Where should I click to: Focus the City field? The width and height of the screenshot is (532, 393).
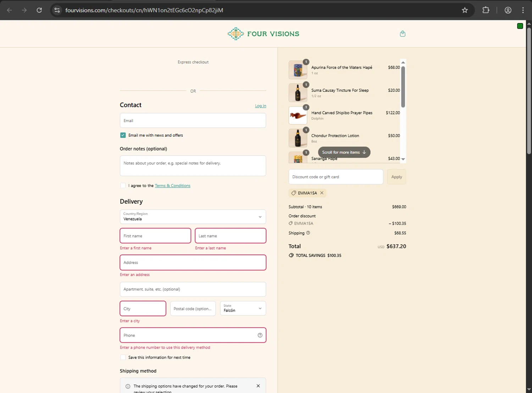tap(143, 309)
